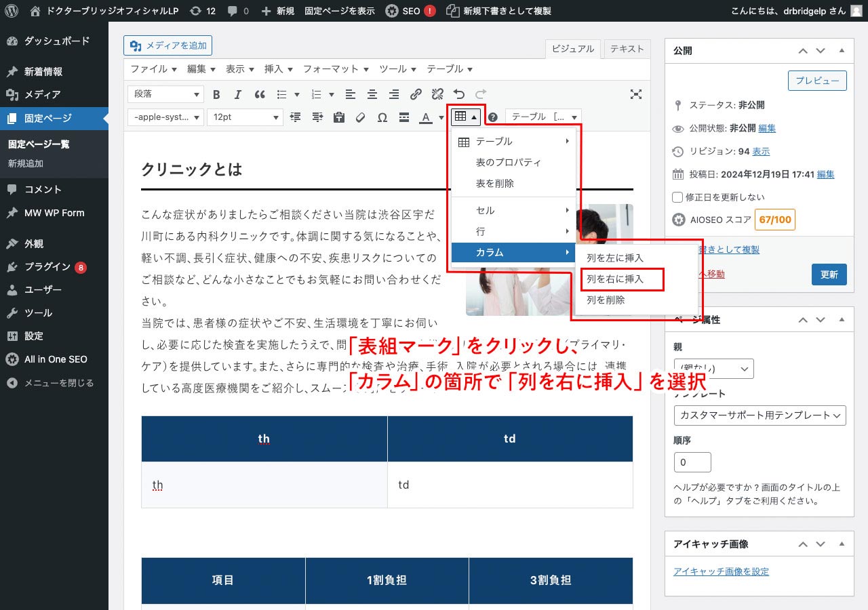Open bulleted list style arrow

(x=297, y=95)
